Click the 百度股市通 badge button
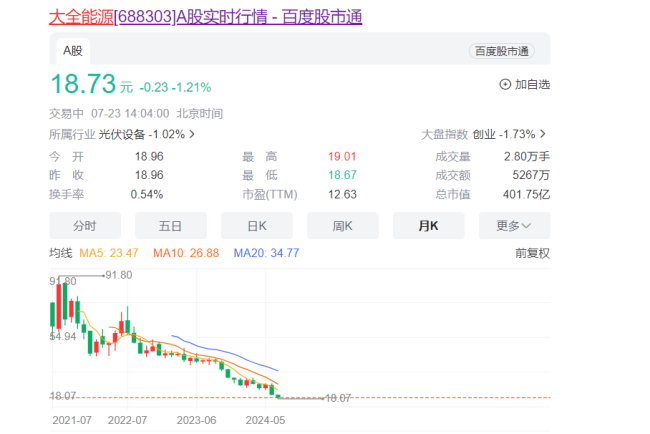The image size is (650, 434). (502, 51)
